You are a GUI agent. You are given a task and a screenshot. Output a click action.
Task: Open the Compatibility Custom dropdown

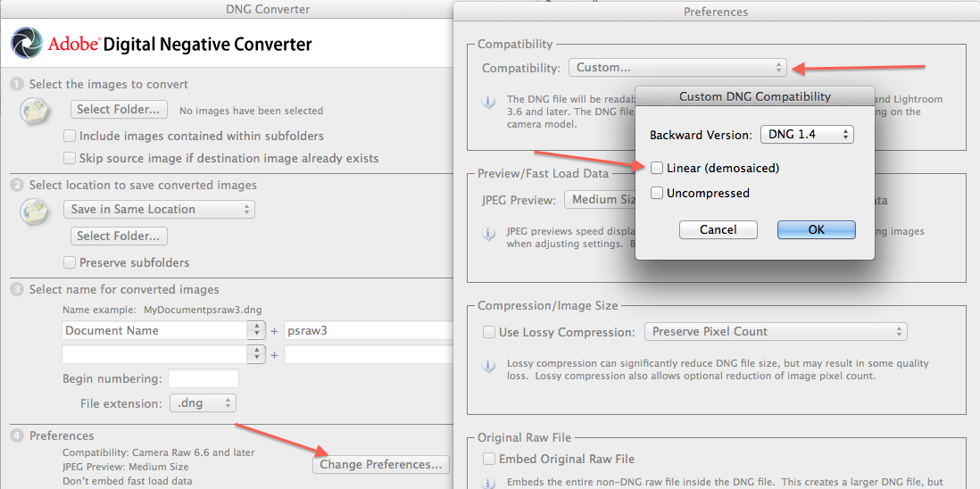677,68
